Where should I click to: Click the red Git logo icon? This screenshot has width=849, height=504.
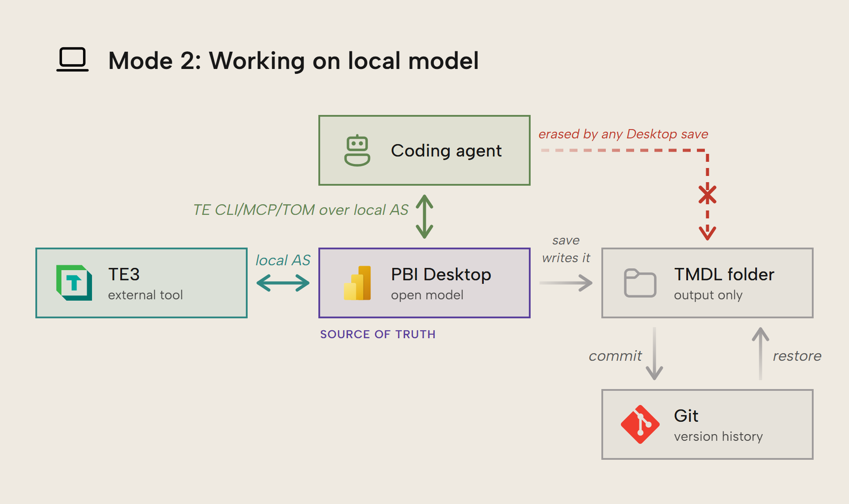coord(640,424)
